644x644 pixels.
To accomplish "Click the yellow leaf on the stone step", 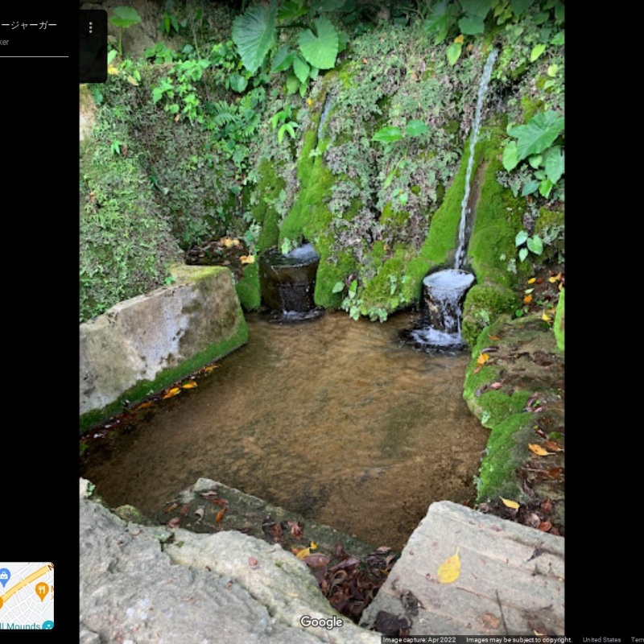I will pyautogui.click(x=449, y=568).
